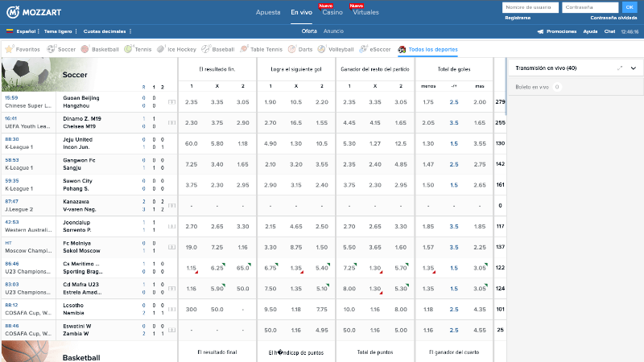Click the Mozzart logo
Image resolution: width=644 pixels, height=362 pixels.
click(34, 12)
